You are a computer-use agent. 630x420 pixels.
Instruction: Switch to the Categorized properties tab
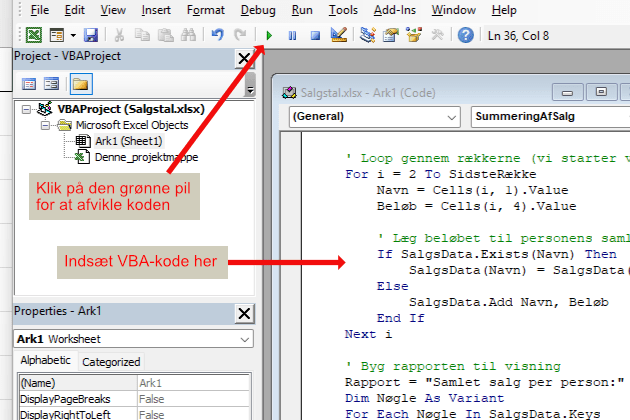(111, 362)
